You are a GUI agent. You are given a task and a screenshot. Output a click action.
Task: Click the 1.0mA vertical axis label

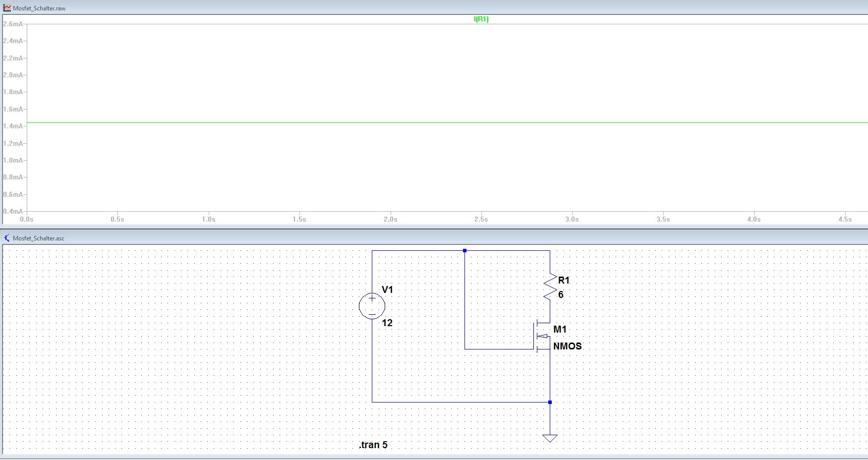[x=13, y=160]
